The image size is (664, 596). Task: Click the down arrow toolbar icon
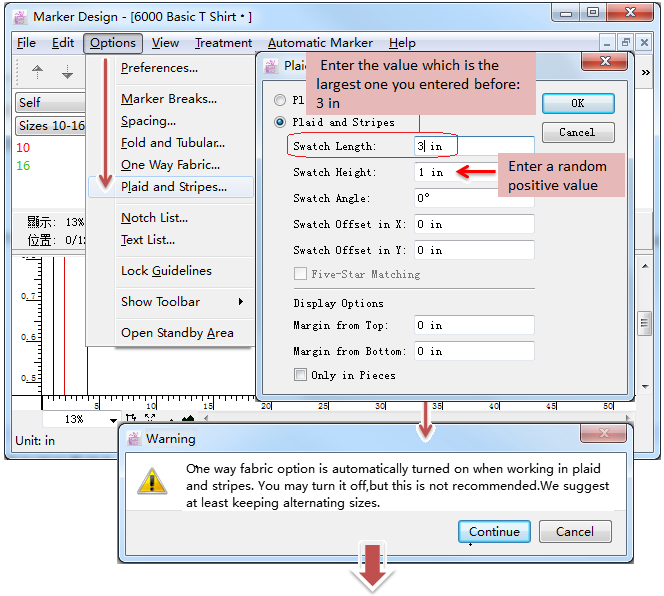click(x=67, y=72)
